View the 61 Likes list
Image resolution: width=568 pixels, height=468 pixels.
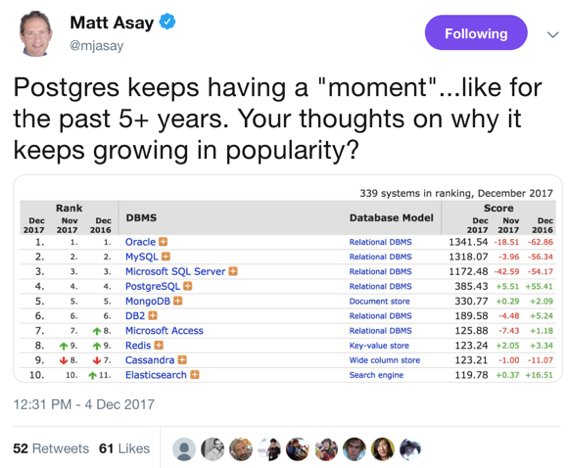pyautogui.click(x=124, y=448)
